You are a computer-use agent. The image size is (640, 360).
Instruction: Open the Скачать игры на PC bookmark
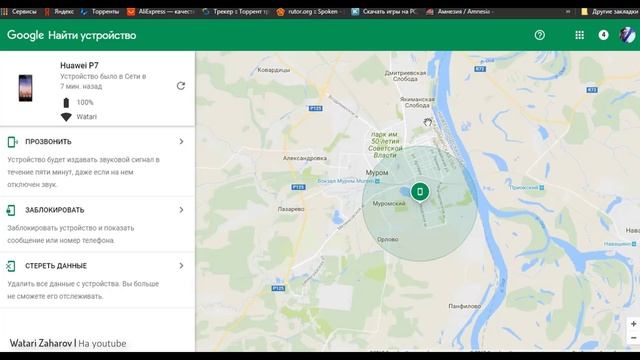tap(384, 11)
